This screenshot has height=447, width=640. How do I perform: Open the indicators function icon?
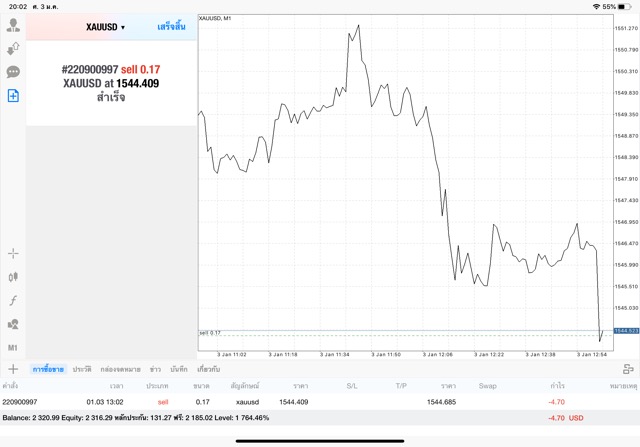coord(13,300)
